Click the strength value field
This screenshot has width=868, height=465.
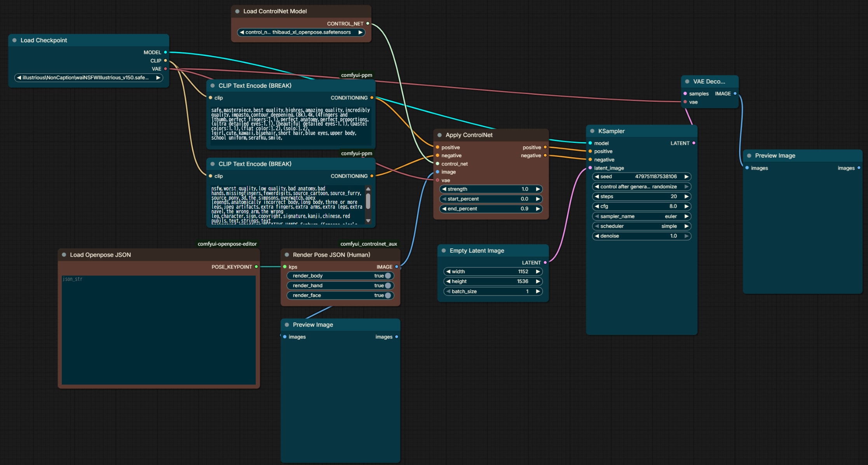click(491, 189)
